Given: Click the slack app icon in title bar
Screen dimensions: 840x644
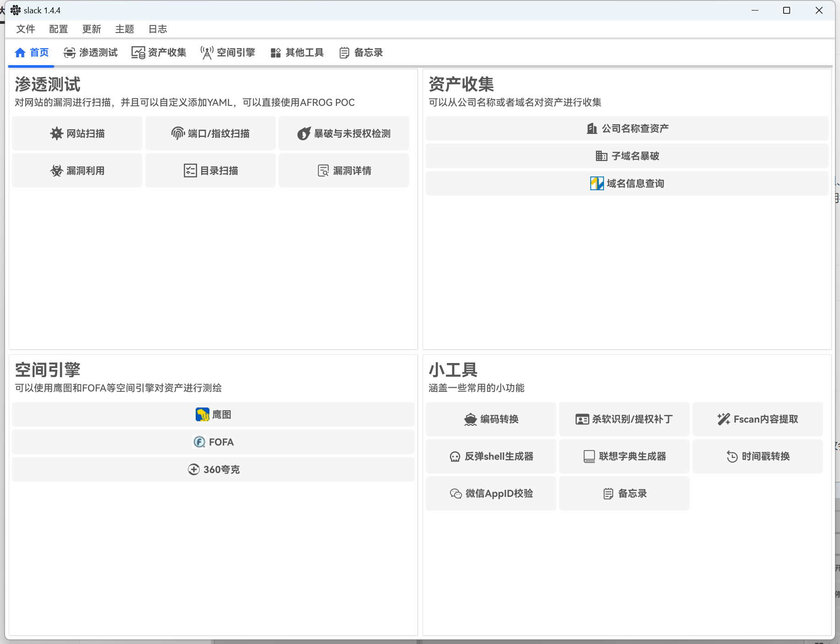Looking at the screenshot, I should [x=16, y=10].
